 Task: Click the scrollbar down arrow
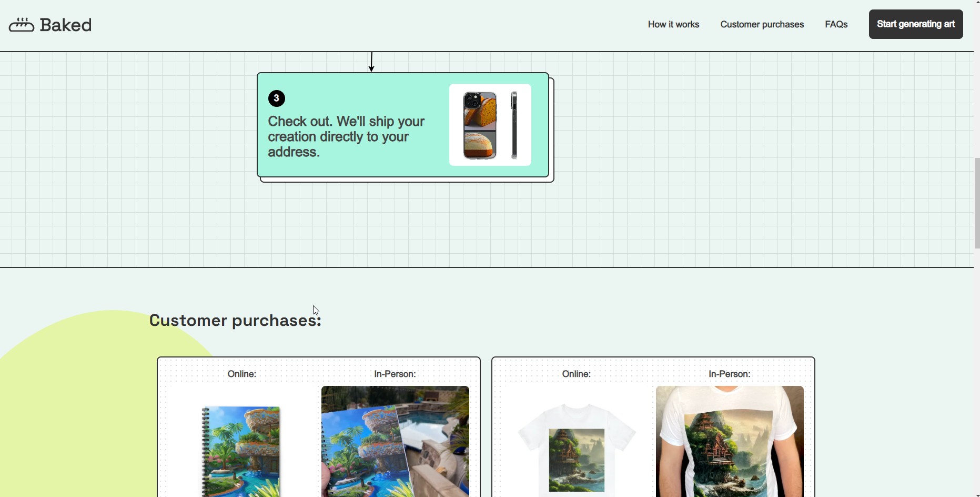point(977,493)
